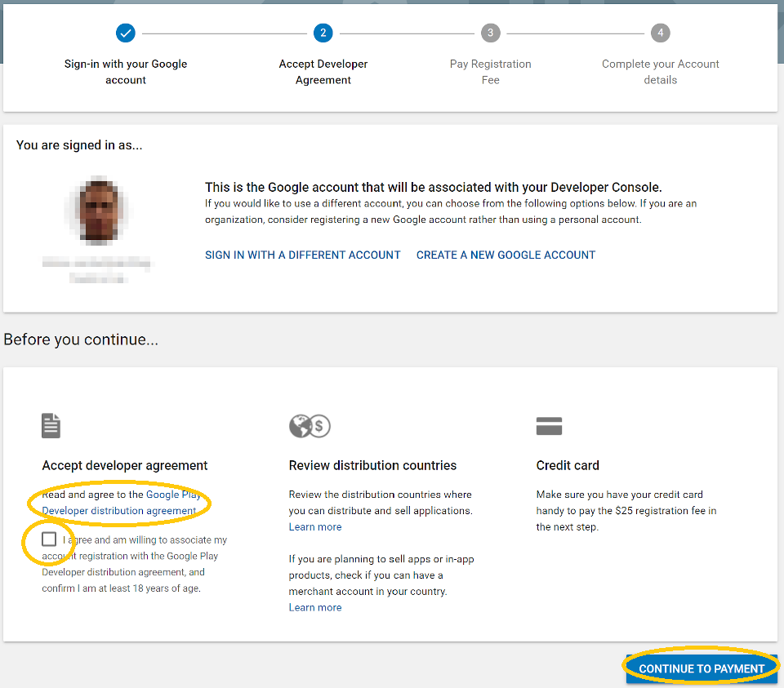Screen dimensions: 784x688
Task: Click the step 2 circle icon
Action: 323,33
